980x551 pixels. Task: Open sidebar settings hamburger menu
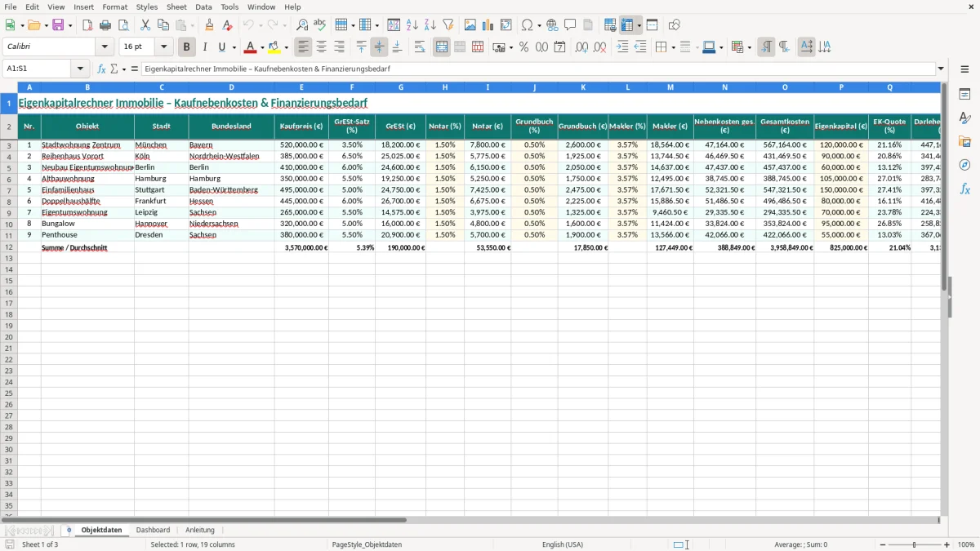[964, 69]
